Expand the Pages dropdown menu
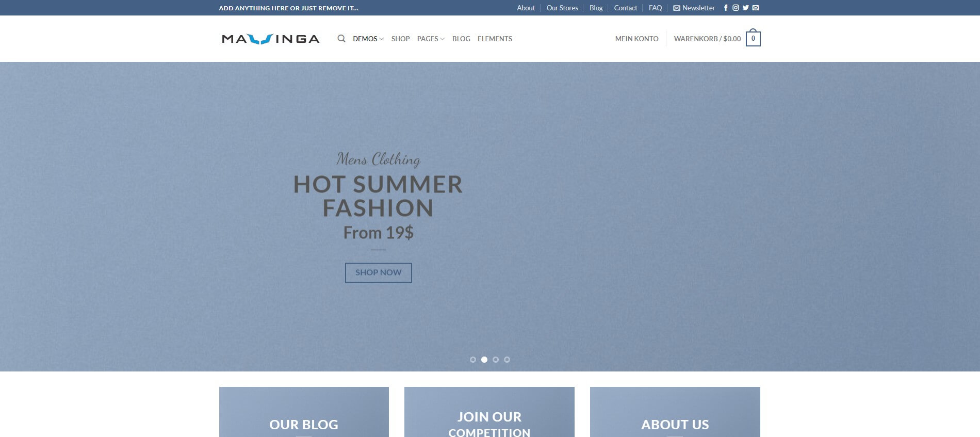980x437 pixels. [x=431, y=39]
